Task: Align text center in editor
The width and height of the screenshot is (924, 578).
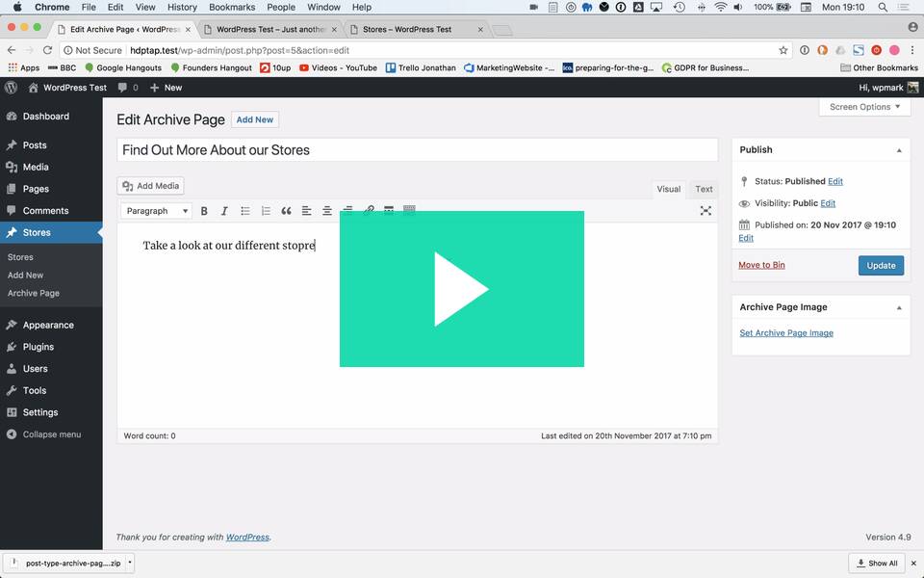Action: pyautogui.click(x=327, y=211)
